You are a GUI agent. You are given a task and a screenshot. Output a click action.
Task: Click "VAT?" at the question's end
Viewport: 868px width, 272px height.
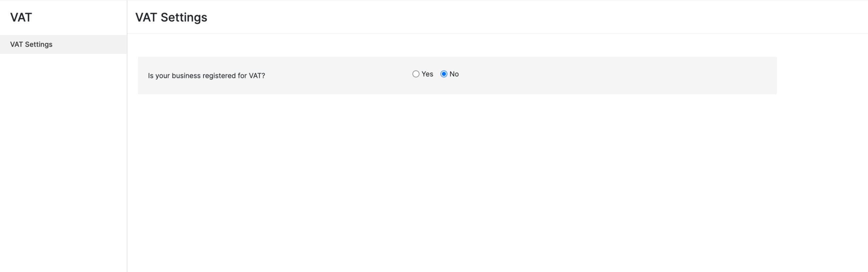[x=257, y=76]
